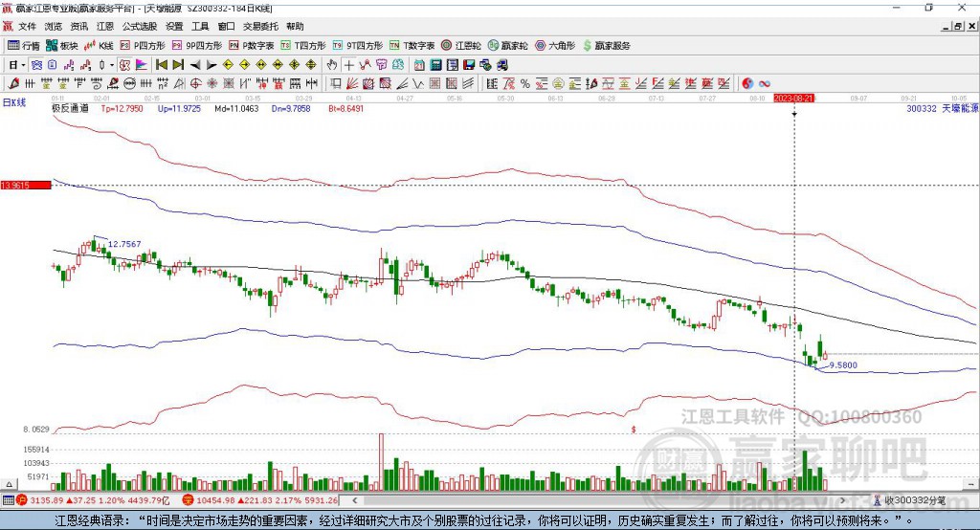
Task: Open the 浏览 menu
Action: click(54, 26)
